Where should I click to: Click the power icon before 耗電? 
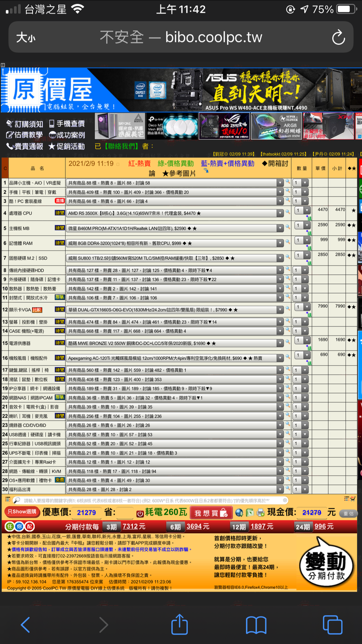coord(140,513)
